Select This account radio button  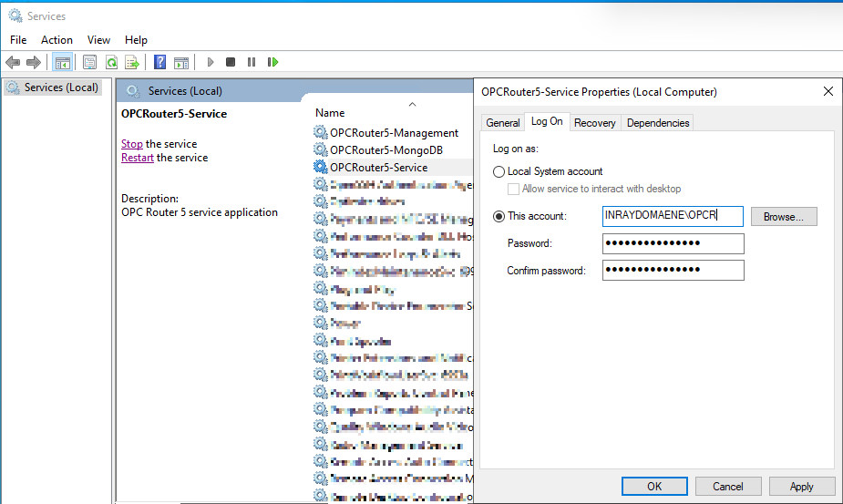[499, 216]
